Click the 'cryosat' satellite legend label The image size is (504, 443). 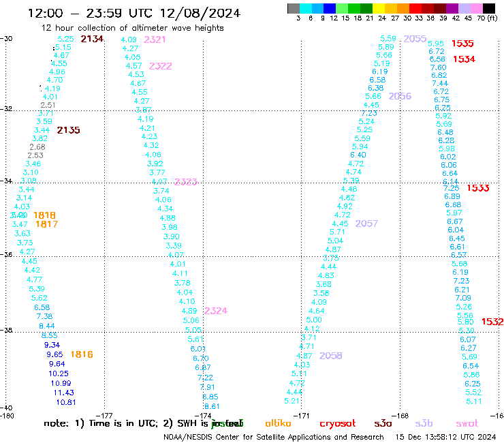tap(338, 424)
